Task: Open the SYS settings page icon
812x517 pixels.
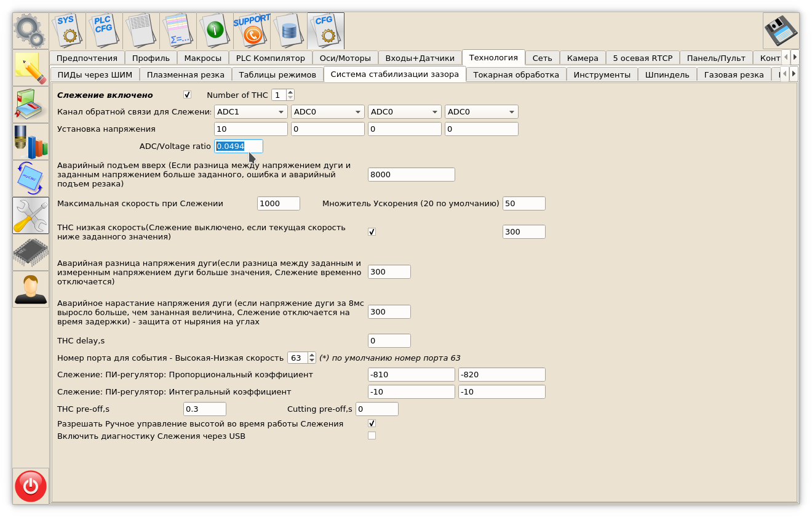Action: pos(68,31)
